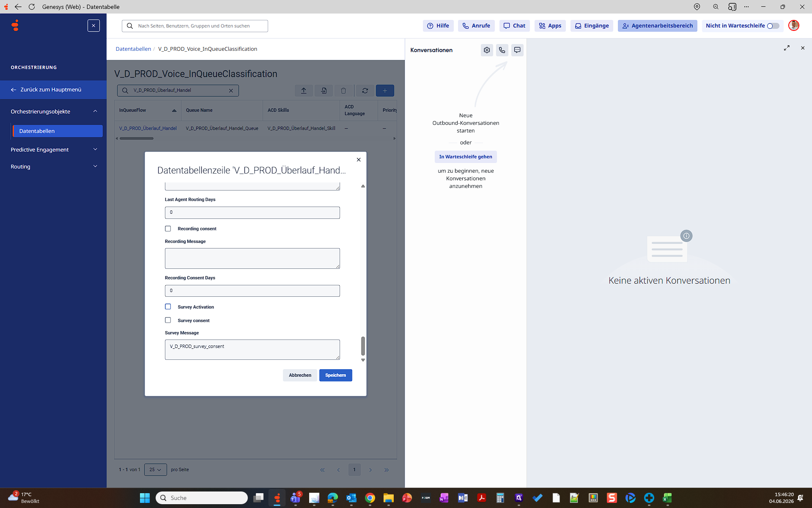This screenshot has width=812, height=508.
Task: Open Eingänge in top bar
Action: point(592,26)
